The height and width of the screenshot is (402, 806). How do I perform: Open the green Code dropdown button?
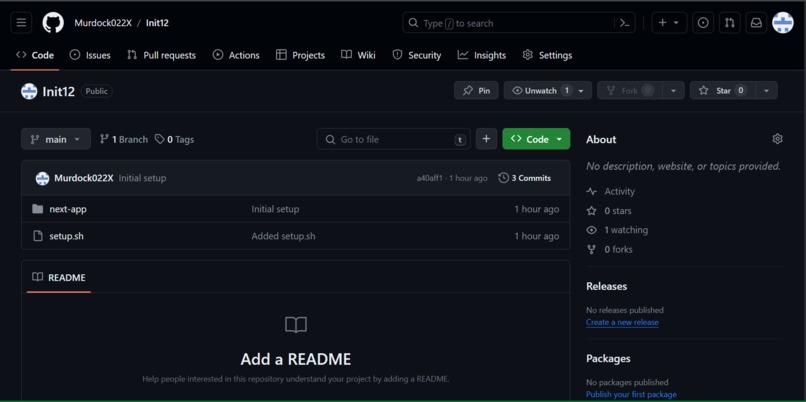pos(536,139)
